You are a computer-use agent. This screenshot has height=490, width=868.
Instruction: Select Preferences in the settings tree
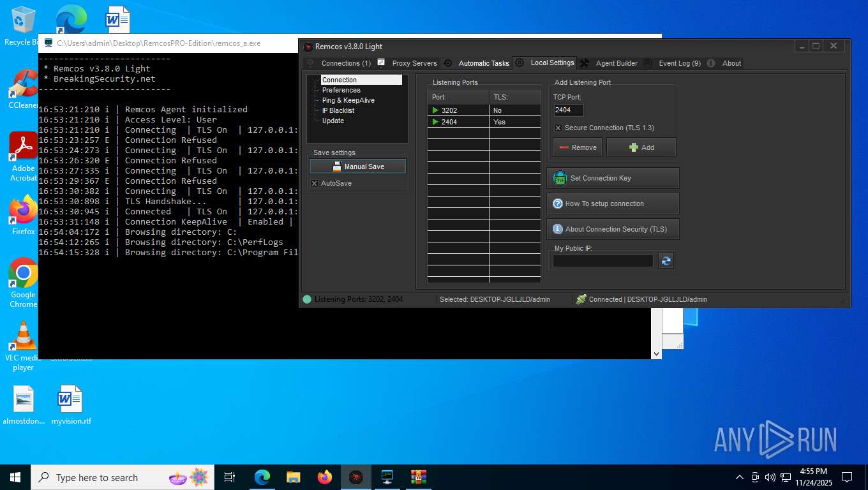pos(341,90)
